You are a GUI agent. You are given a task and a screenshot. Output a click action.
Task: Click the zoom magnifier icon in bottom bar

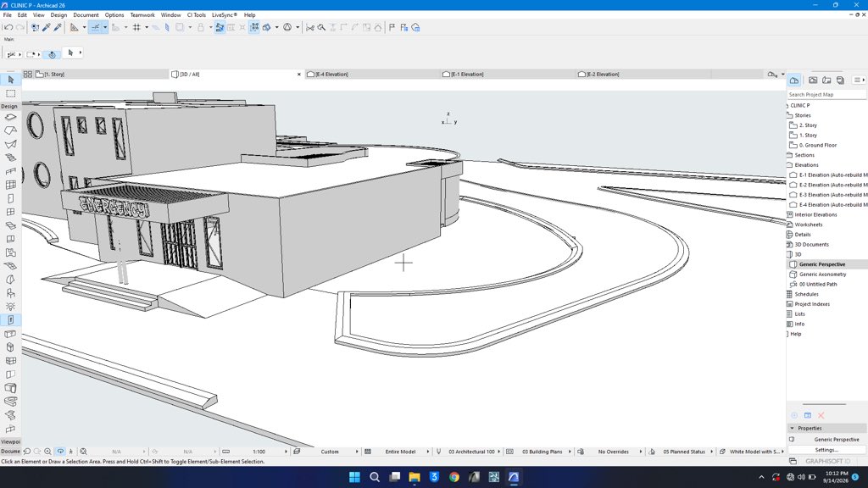coord(47,452)
